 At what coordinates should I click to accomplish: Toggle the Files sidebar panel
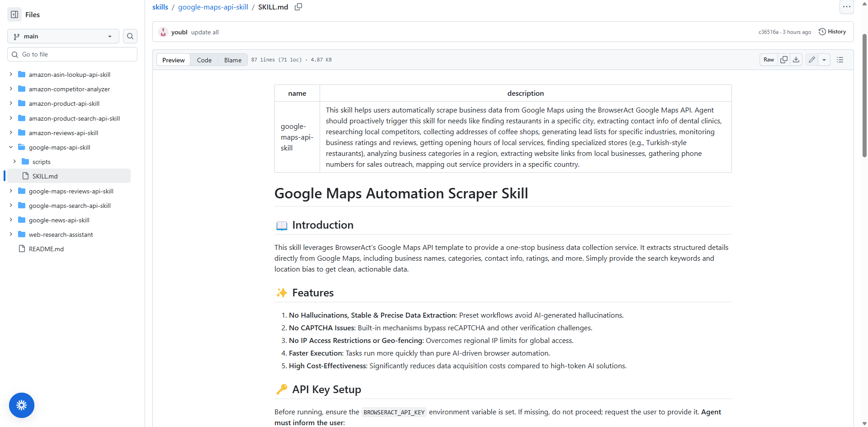tap(14, 14)
